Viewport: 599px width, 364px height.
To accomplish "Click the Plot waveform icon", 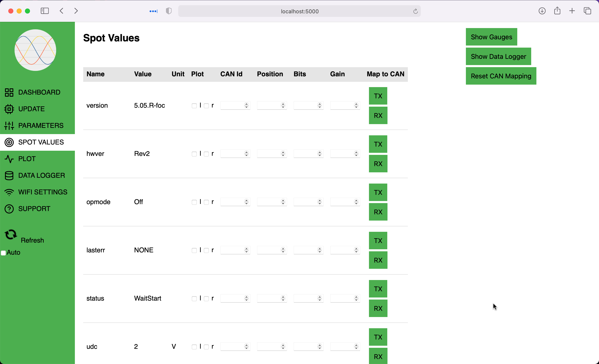I will tap(9, 159).
